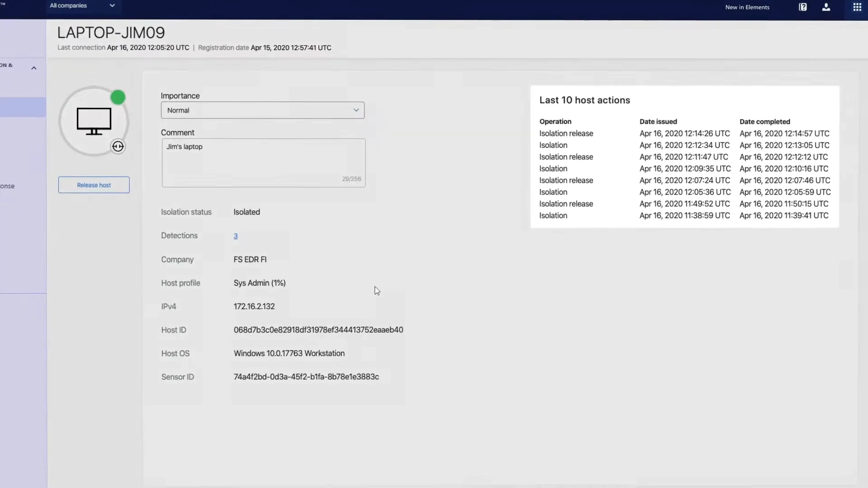
Task: Click the last connection timestamp
Action: [148, 47]
